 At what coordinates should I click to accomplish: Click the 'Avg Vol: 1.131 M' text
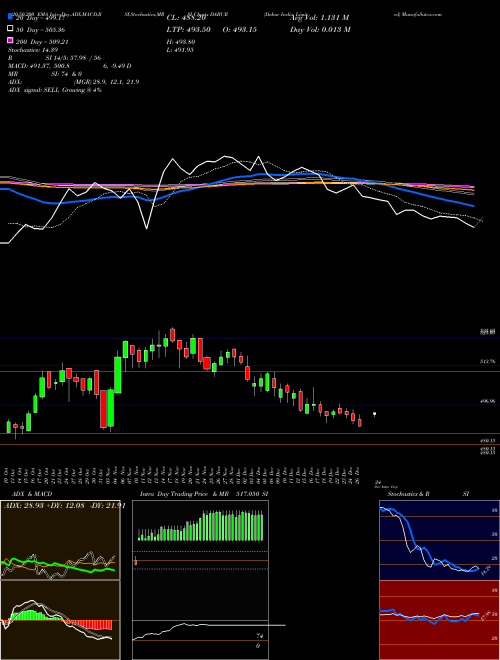click(x=319, y=18)
